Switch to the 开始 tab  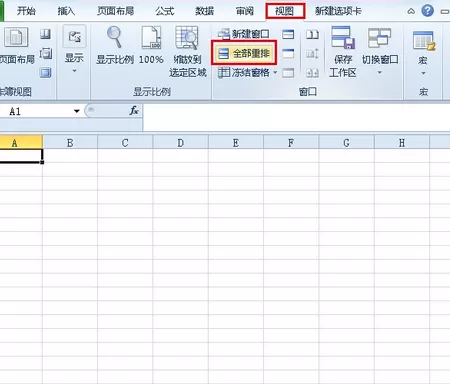pos(26,11)
